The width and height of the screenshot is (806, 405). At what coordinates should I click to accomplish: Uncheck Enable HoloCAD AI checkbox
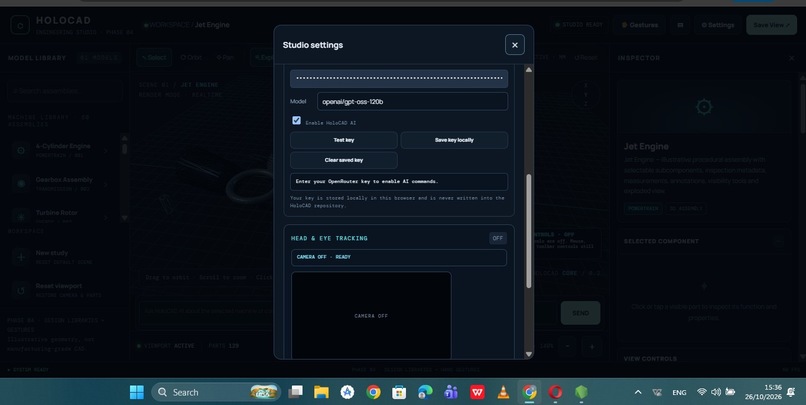[x=297, y=120]
